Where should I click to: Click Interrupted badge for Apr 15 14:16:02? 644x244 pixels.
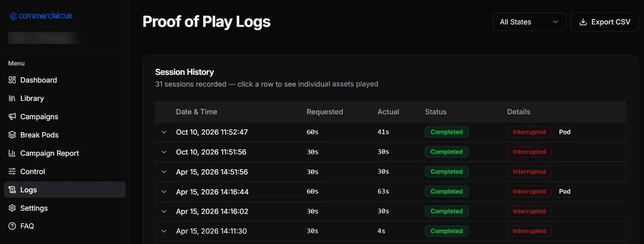pyautogui.click(x=529, y=211)
